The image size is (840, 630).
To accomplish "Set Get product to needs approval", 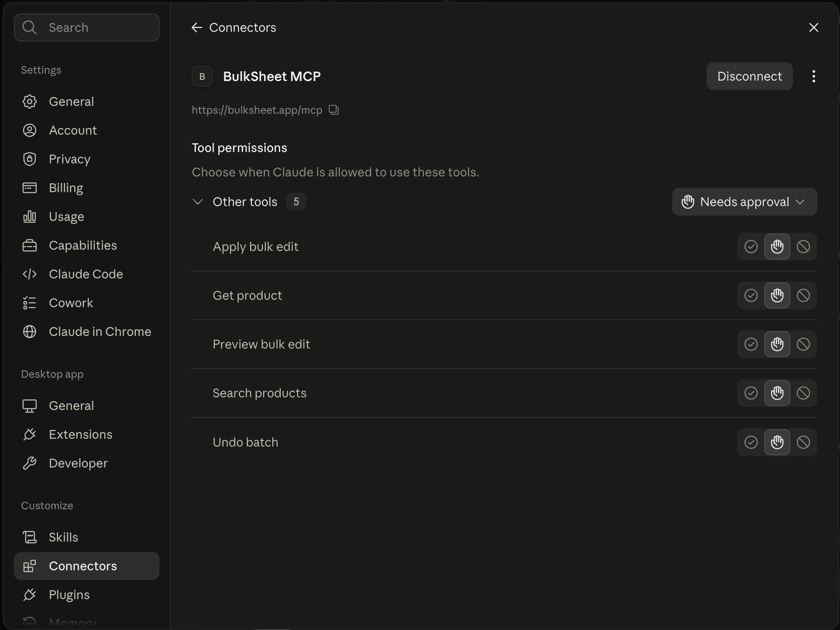I will [x=777, y=295].
